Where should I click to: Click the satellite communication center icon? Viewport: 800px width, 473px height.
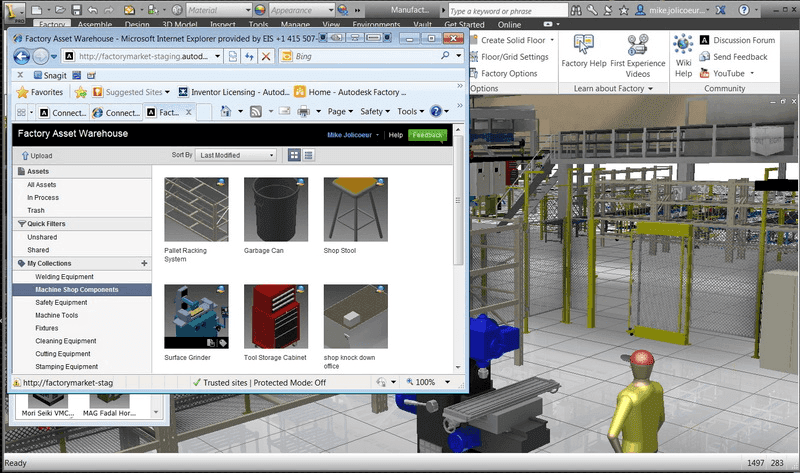pos(608,10)
